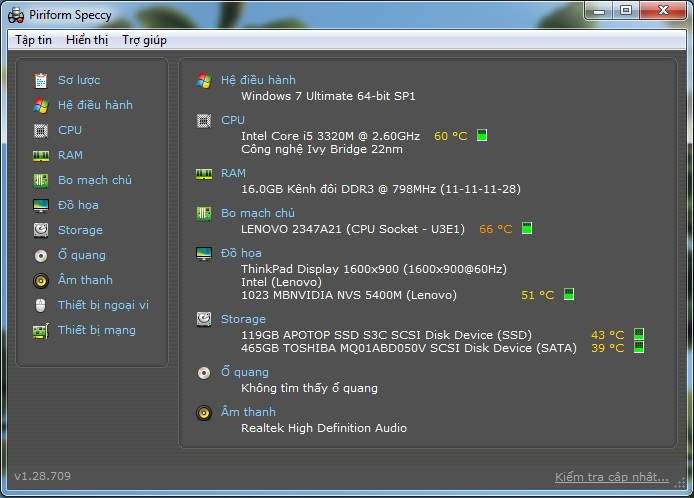Click the RAM module icon in sidebar
694x498 pixels.
tap(41, 155)
